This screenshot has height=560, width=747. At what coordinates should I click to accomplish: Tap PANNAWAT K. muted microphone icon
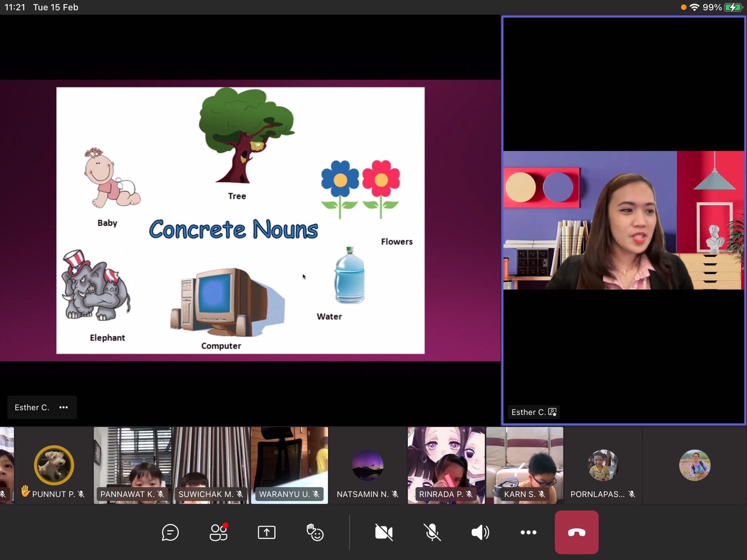pos(161,494)
